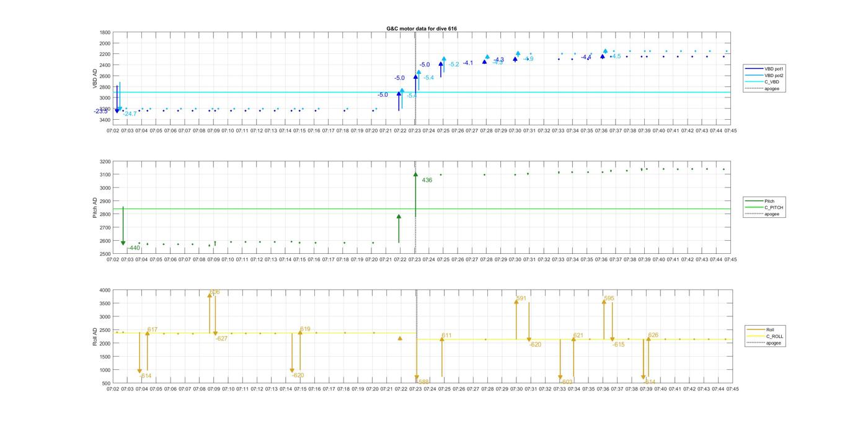
Task: Click the '07:23' tick under the Pitch plot
Action: click(414, 259)
